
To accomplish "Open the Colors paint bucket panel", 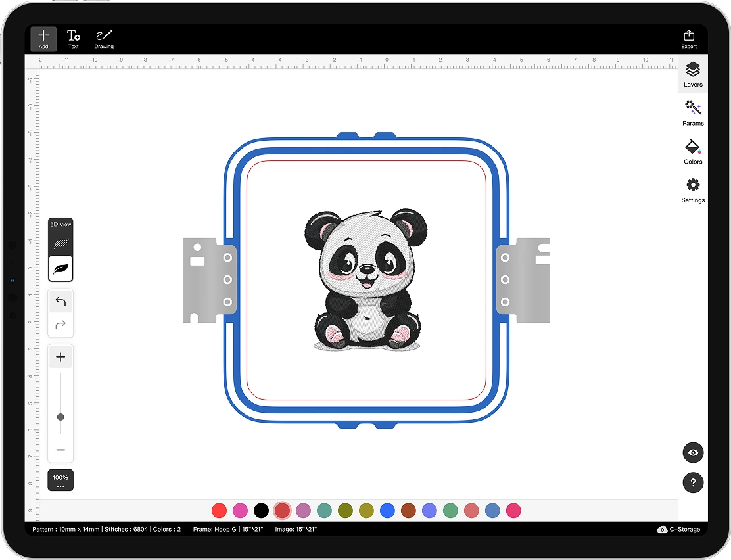I will coord(693,151).
